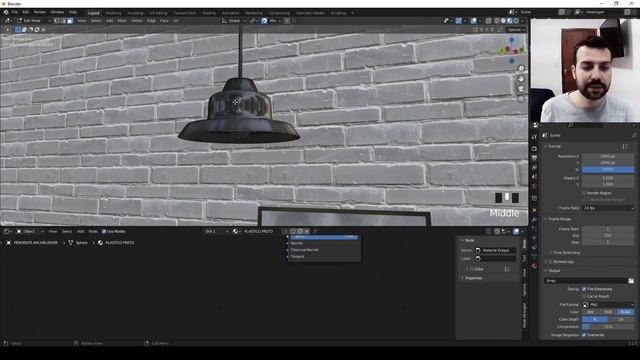Screen dimensions: 640x360
Task: Toggle Use Nodes checkbox
Action: (x=104, y=231)
